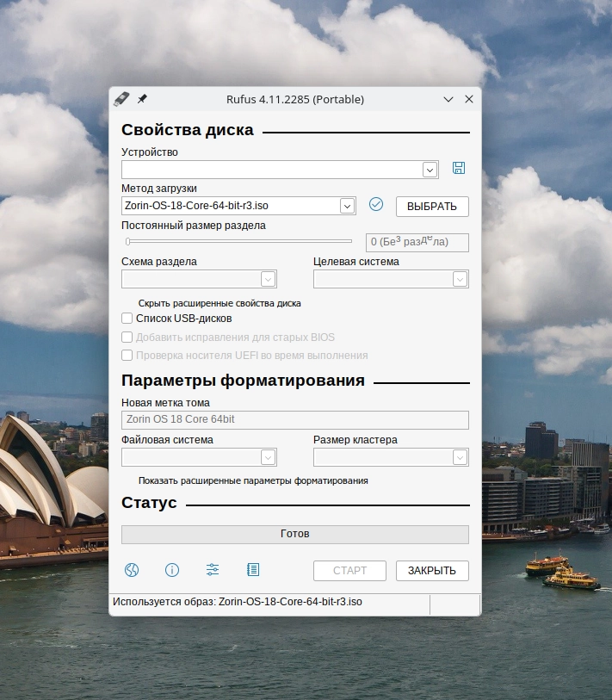Toggle Добавить исправления для старых BIOS checkbox
Image resolution: width=612 pixels, height=700 pixels.
pos(127,337)
